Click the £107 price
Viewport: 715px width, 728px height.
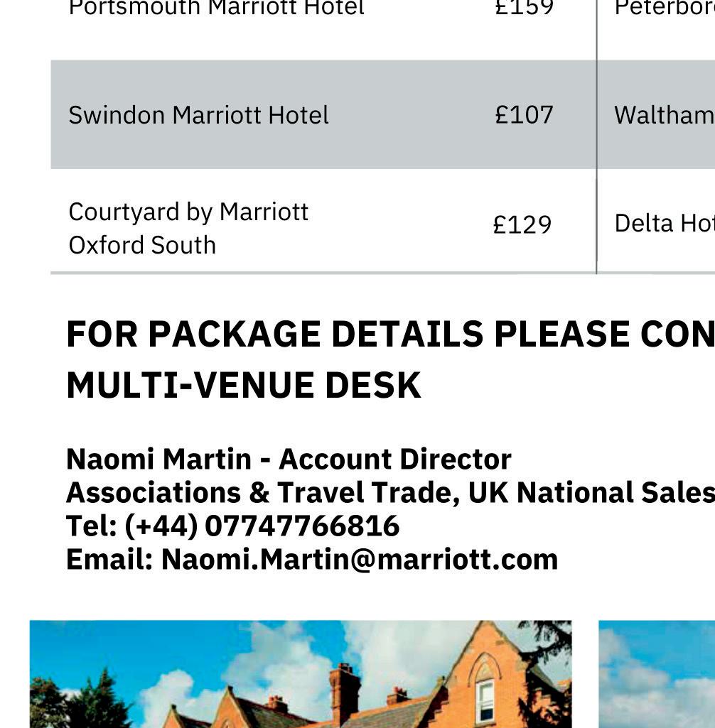pos(524,115)
